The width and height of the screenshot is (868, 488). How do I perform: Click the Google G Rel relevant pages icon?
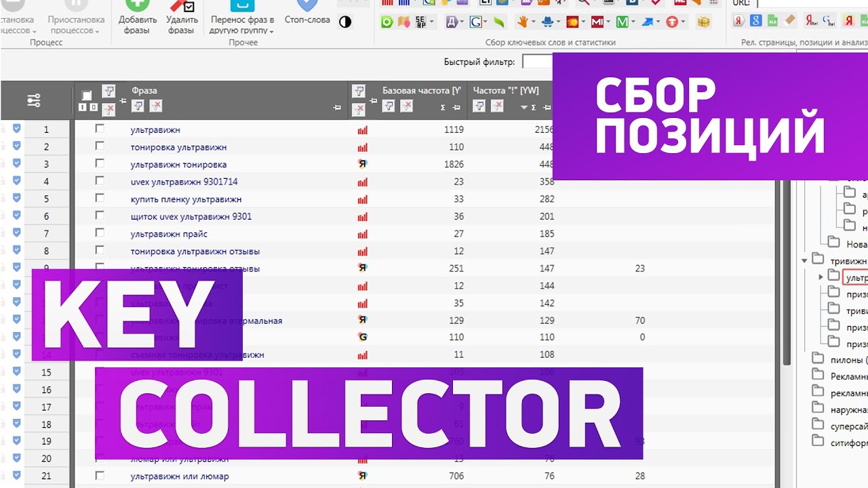(x=829, y=21)
